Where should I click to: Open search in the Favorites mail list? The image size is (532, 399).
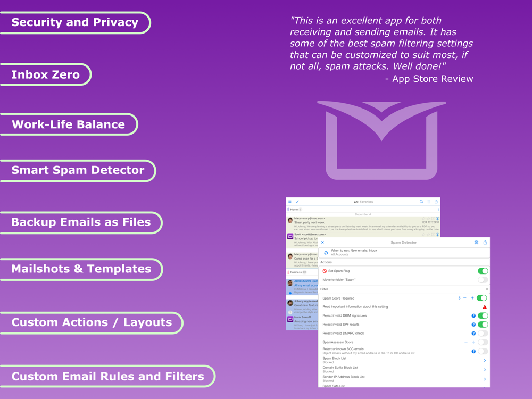click(421, 202)
